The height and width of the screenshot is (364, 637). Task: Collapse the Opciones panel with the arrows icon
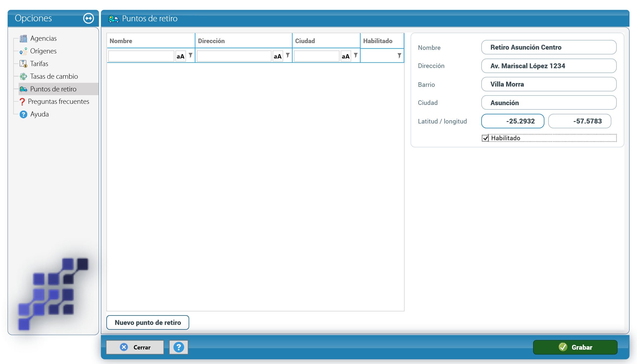coord(89,18)
